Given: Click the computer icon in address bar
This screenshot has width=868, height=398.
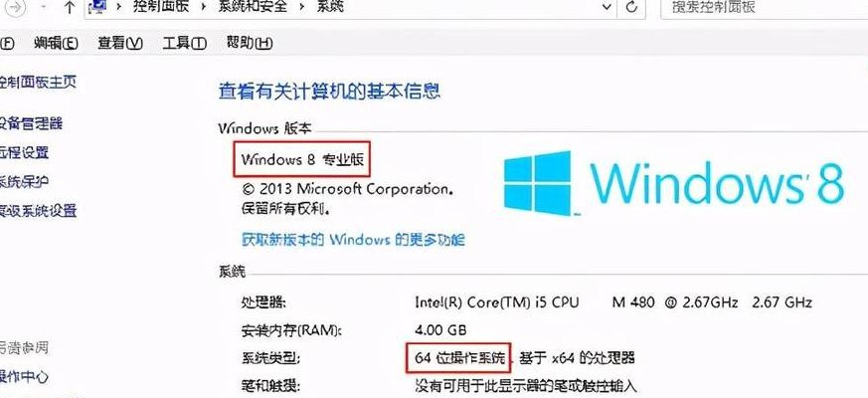Looking at the screenshot, I should pyautogui.click(x=98, y=8).
